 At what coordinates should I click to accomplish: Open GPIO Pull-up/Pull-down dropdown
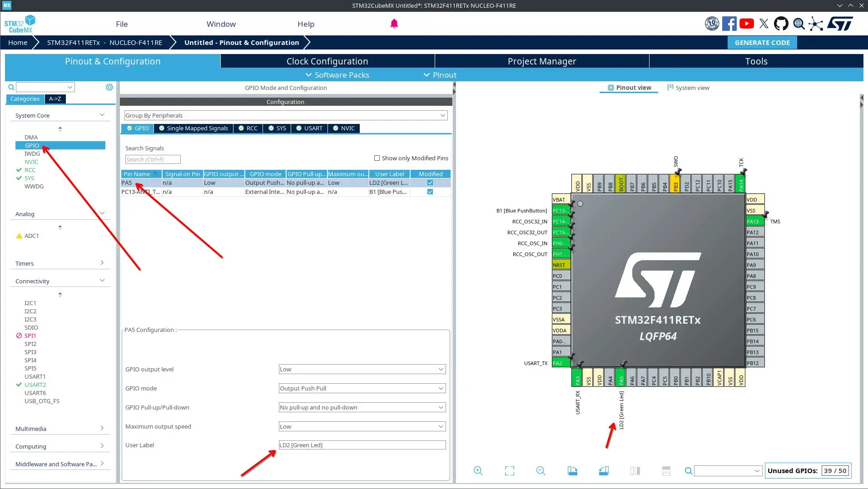[362, 407]
